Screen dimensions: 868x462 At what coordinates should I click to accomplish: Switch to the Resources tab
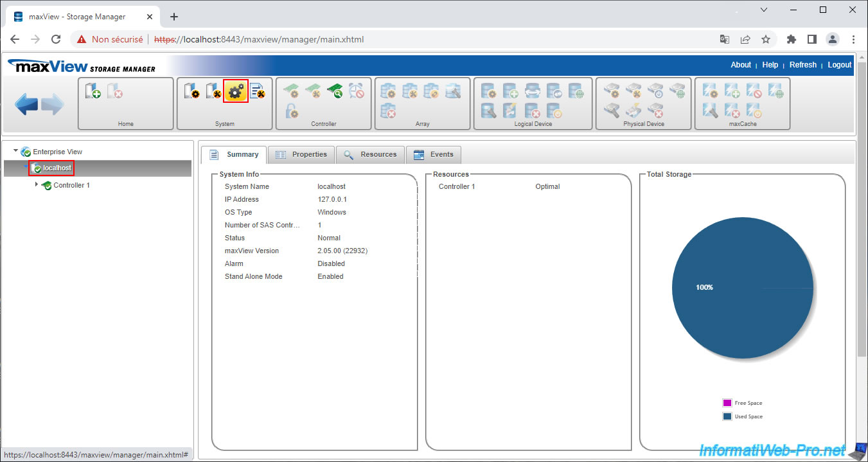tap(371, 154)
